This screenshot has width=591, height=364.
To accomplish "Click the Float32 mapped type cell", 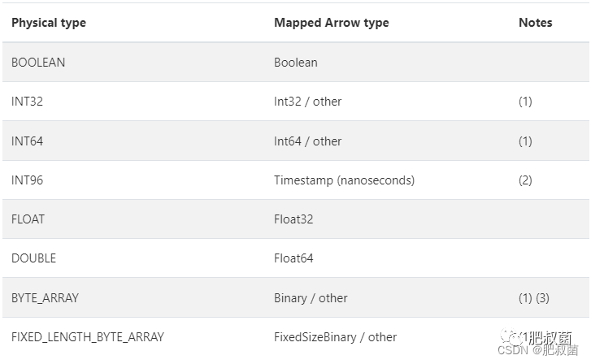I will 293,219.
